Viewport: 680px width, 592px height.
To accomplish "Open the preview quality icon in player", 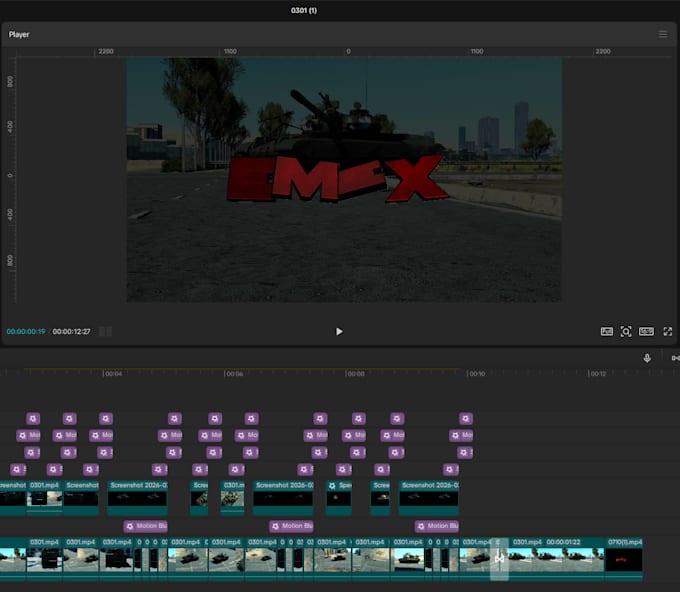I will coord(607,331).
